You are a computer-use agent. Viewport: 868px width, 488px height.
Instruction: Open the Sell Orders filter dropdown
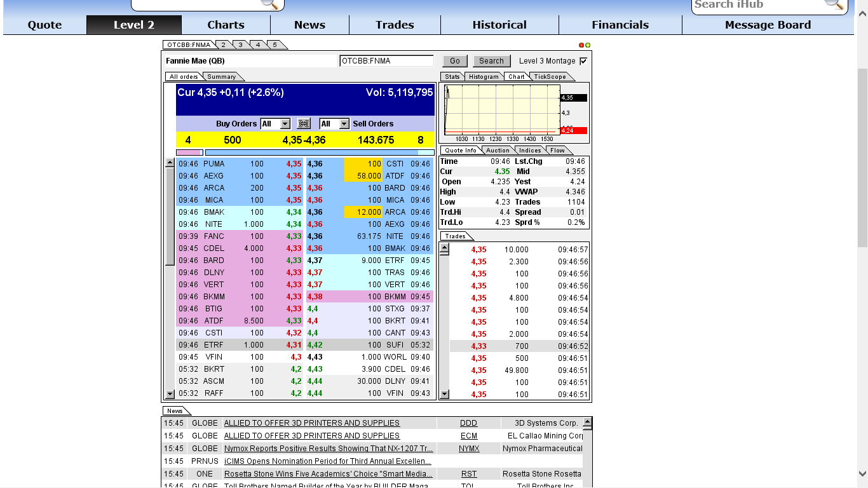(334, 123)
